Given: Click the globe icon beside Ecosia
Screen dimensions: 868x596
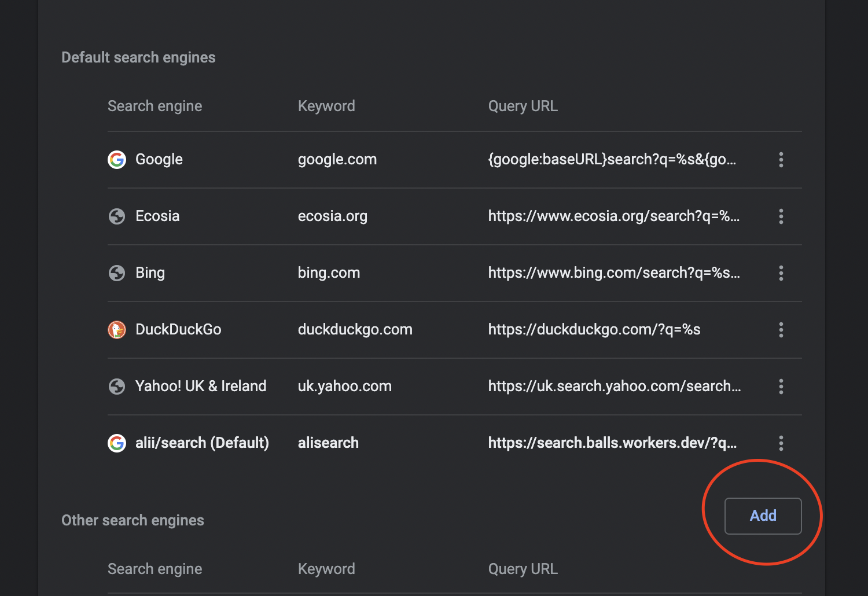Looking at the screenshot, I should [117, 216].
